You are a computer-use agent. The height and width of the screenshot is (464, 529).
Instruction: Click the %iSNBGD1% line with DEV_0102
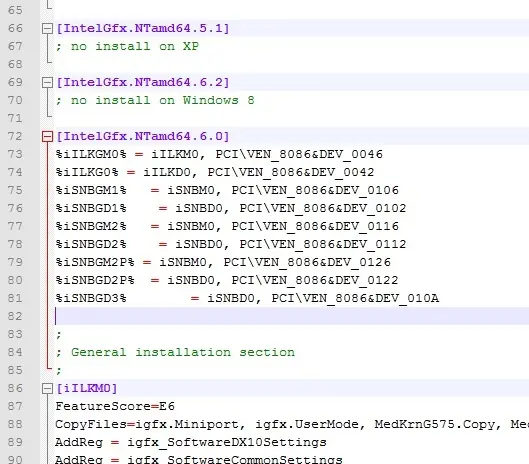231,208
